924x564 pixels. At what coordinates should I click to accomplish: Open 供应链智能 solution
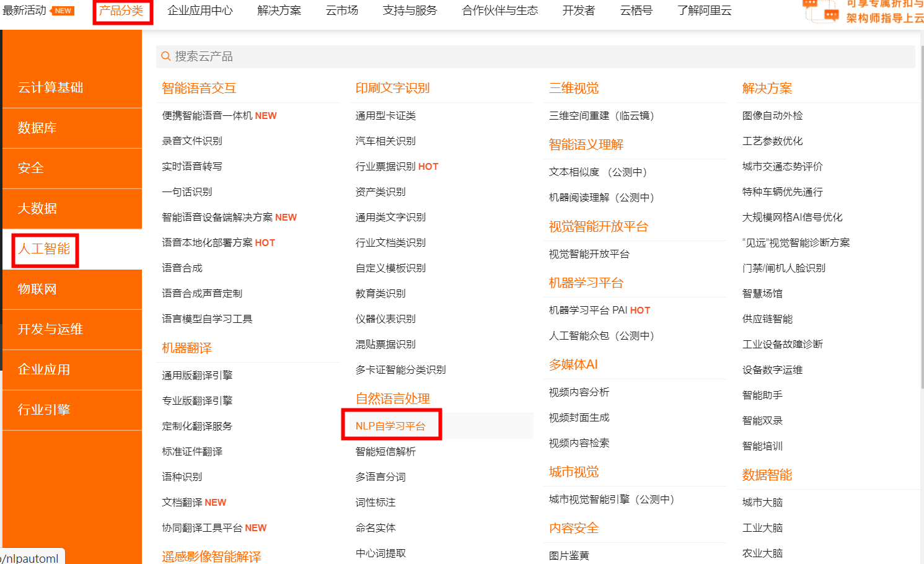(x=767, y=319)
